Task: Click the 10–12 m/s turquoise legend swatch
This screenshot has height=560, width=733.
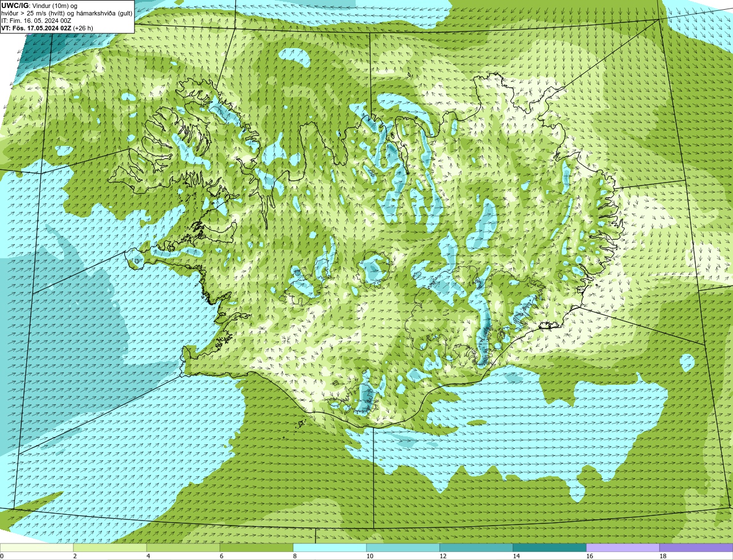Action: pyautogui.click(x=403, y=548)
